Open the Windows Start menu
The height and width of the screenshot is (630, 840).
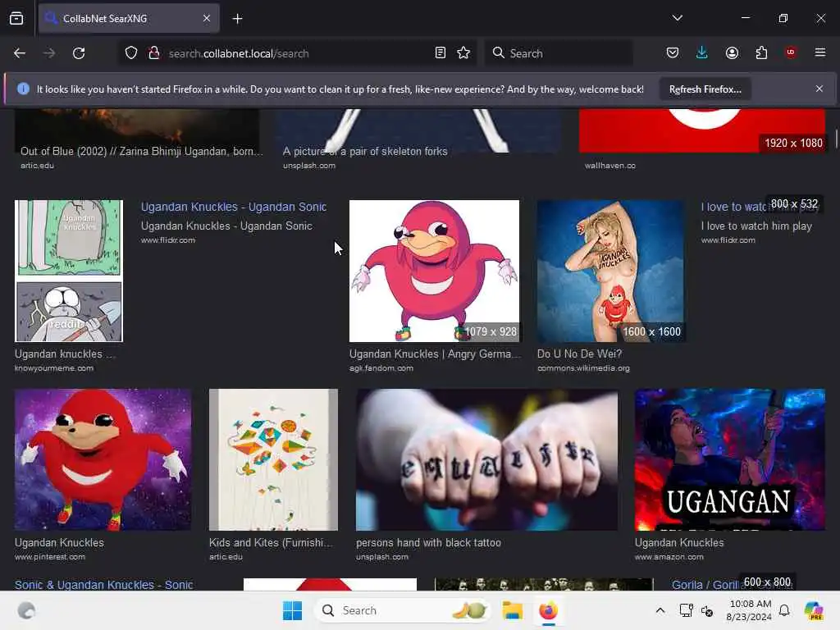[293, 610]
